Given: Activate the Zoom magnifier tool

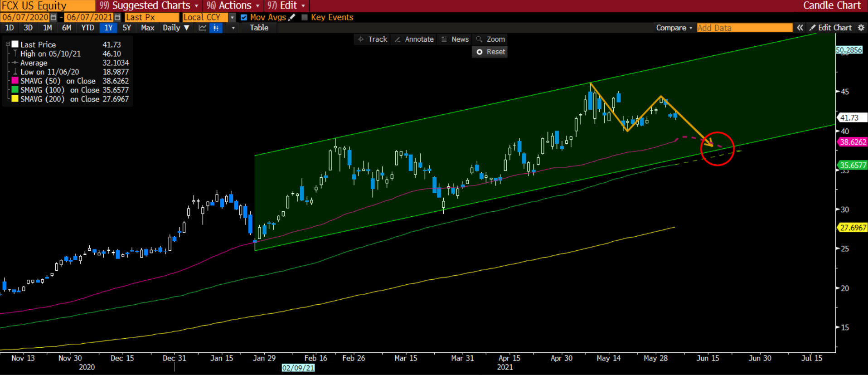Looking at the screenshot, I should [x=490, y=39].
